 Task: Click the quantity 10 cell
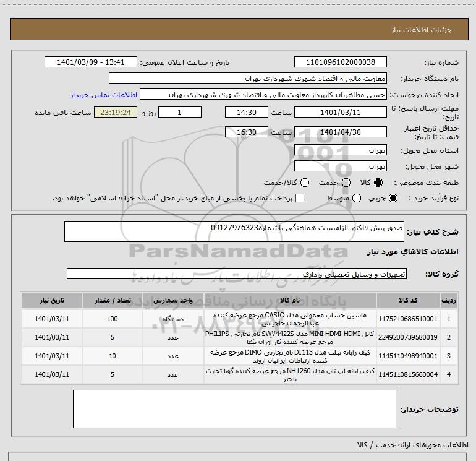click(113, 356)
